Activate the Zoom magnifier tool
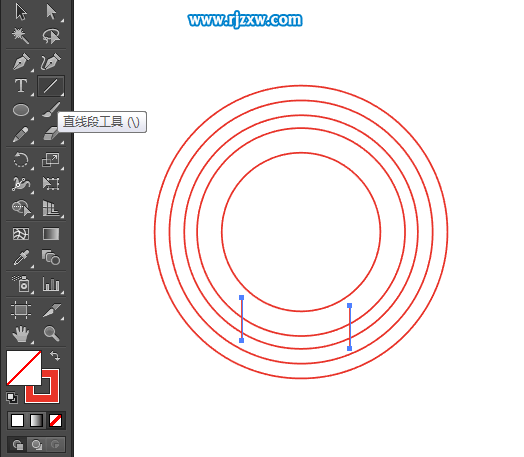 [x=51, y=333]
